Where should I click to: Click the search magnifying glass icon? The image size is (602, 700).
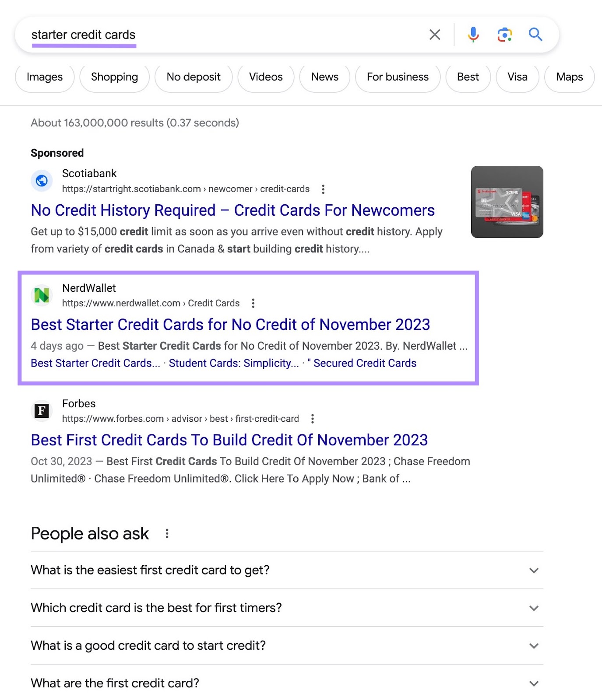tap(535, 34)
